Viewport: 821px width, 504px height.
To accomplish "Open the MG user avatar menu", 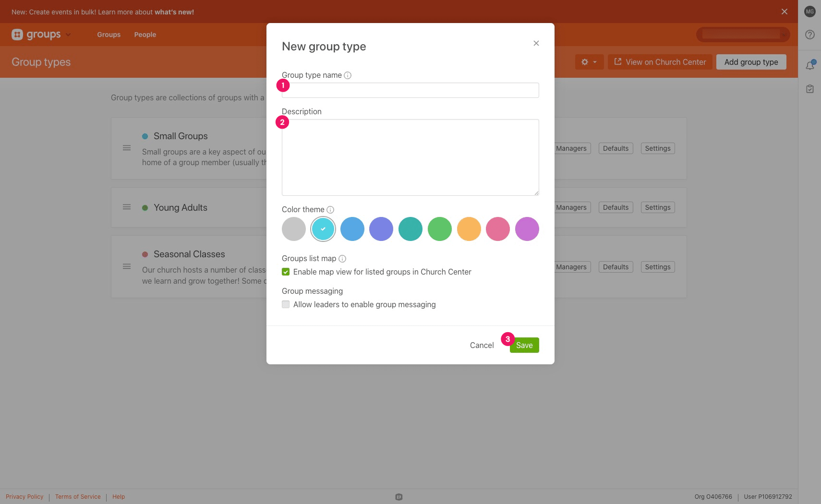I will [810, 12].
